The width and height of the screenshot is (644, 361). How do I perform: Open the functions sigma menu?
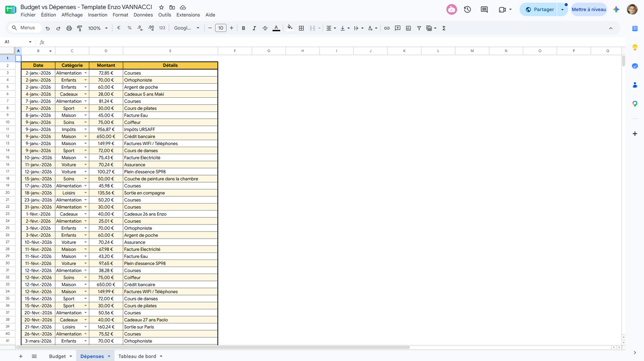coord(444,28)
